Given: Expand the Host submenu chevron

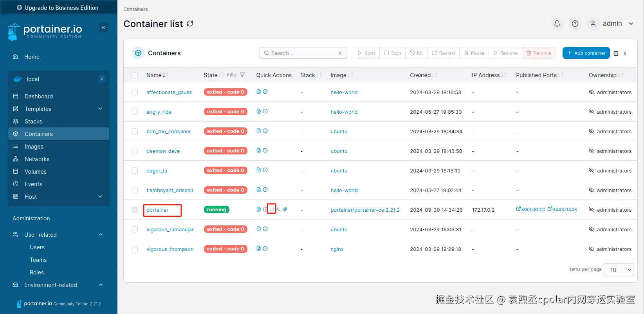Looking at the screenshot, I should point(100,196).
